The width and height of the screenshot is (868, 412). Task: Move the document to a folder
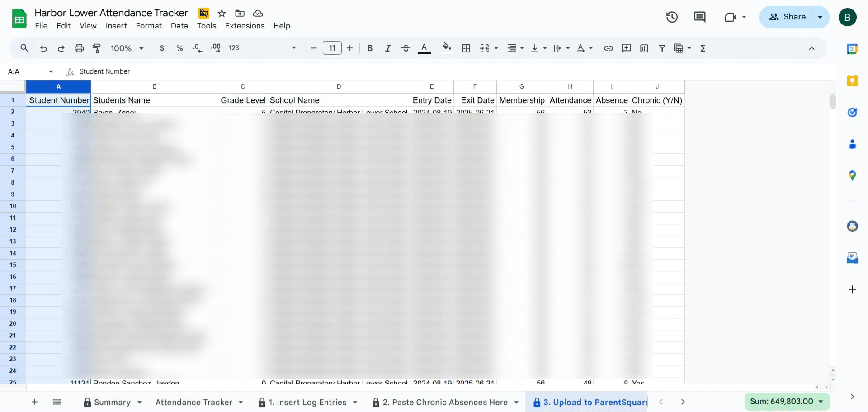240,13
